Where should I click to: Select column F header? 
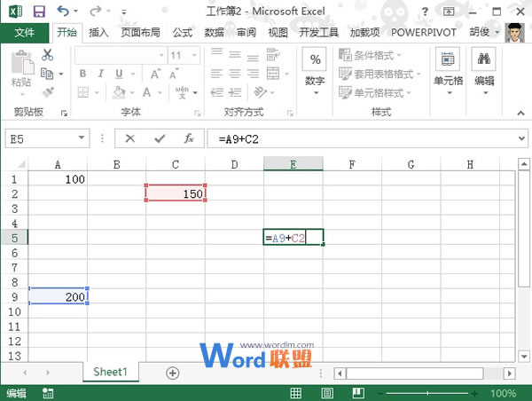pos(352,165)
